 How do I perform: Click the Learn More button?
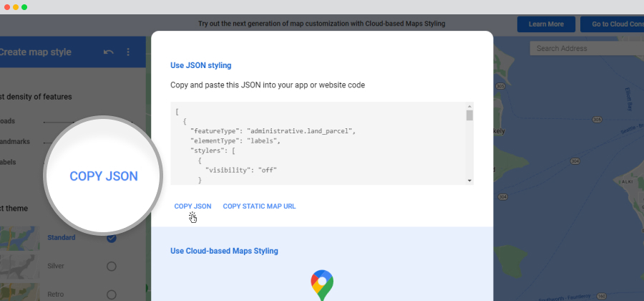tap(546, 24)
